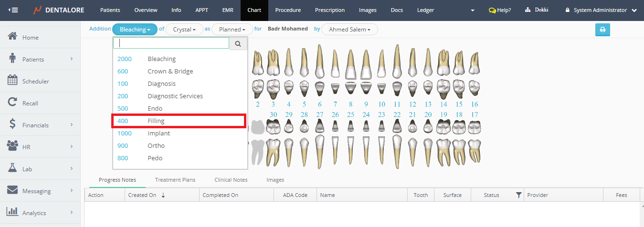Click the blue print icon button

pos(602,30)
